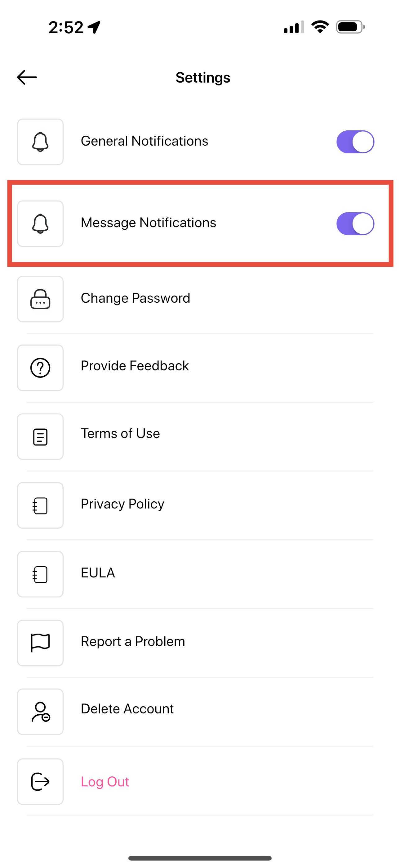The width and height of the screenshot is (400, 868).
Task: Tap the General Notifications bell icon
Action: click(x=40, y=142)
